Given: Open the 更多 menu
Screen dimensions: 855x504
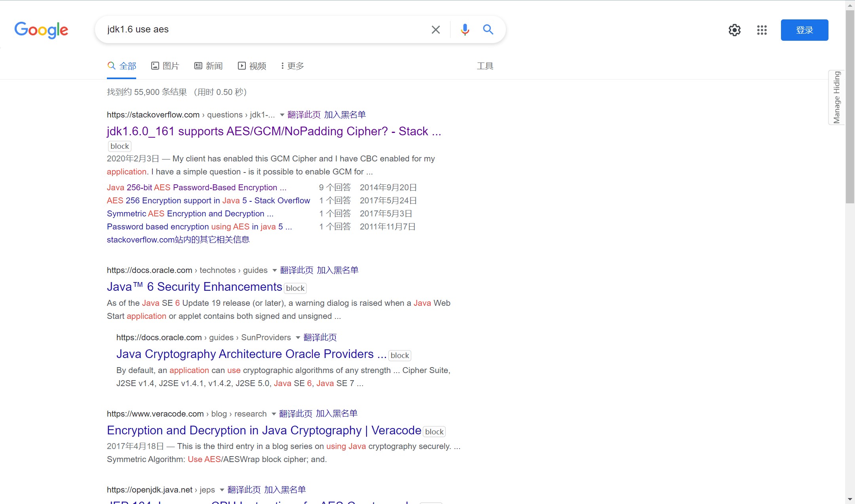Looking at the screenshot, I should click(x=293, y=66).
